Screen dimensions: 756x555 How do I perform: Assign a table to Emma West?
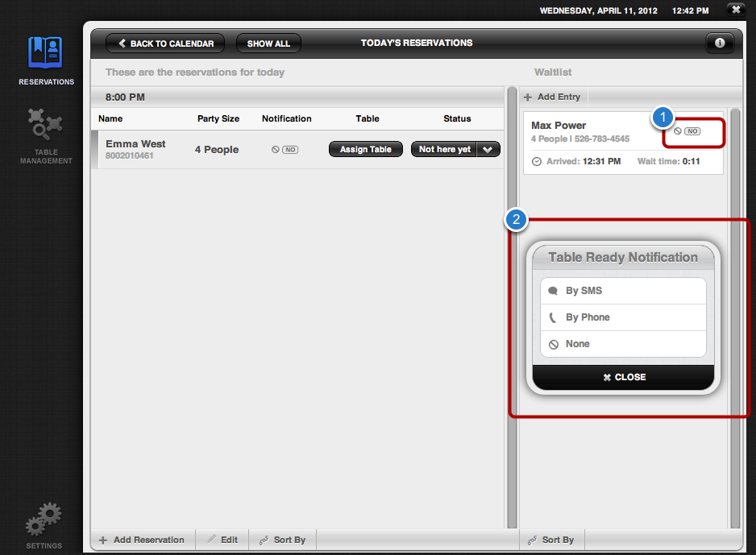click(365, 149)
